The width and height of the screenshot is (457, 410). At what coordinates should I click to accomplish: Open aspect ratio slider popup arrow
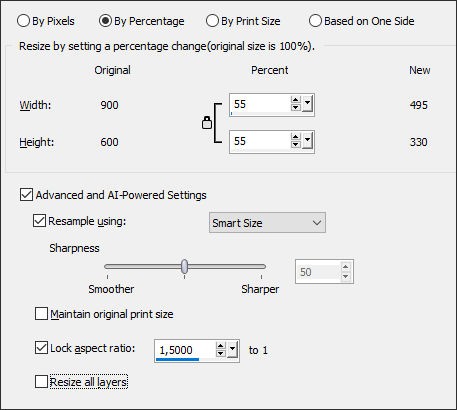tap(232, 350)
